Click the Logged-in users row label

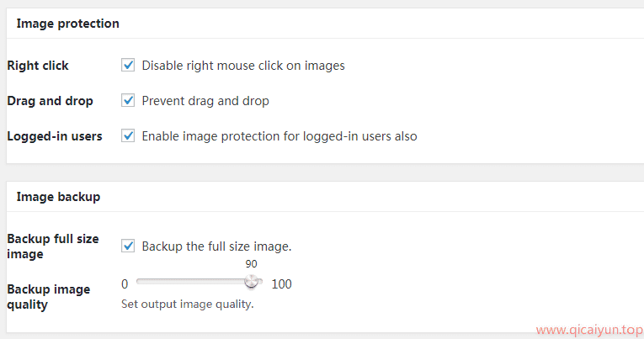coord(55,135)
